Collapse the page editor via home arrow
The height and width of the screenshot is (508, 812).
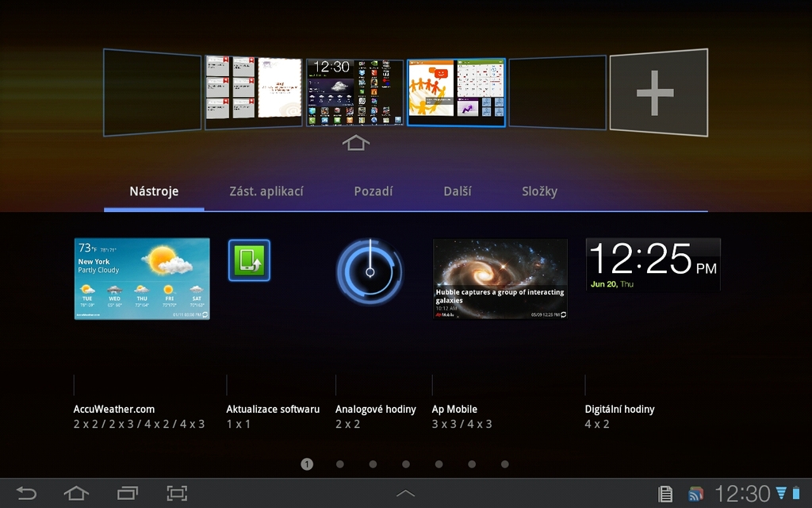[x=355, y=142]
